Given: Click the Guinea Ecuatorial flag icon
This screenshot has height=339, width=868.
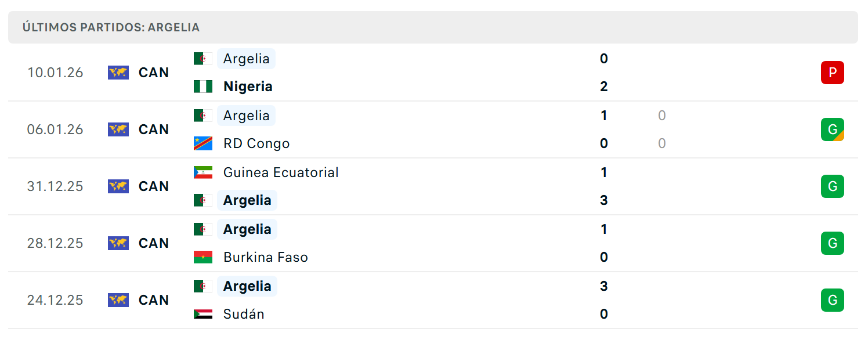Looking at the screenshot, I should click(203, 172).
